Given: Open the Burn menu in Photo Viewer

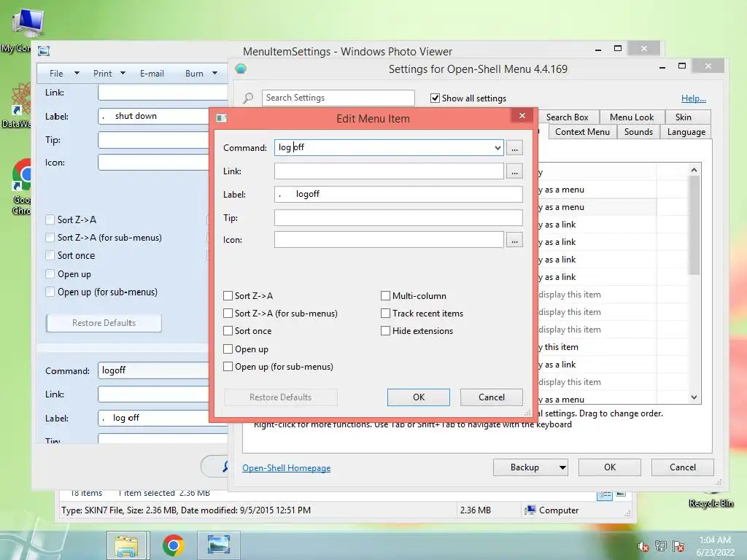Looking at the screenshot, I should (x=201, y=74).
